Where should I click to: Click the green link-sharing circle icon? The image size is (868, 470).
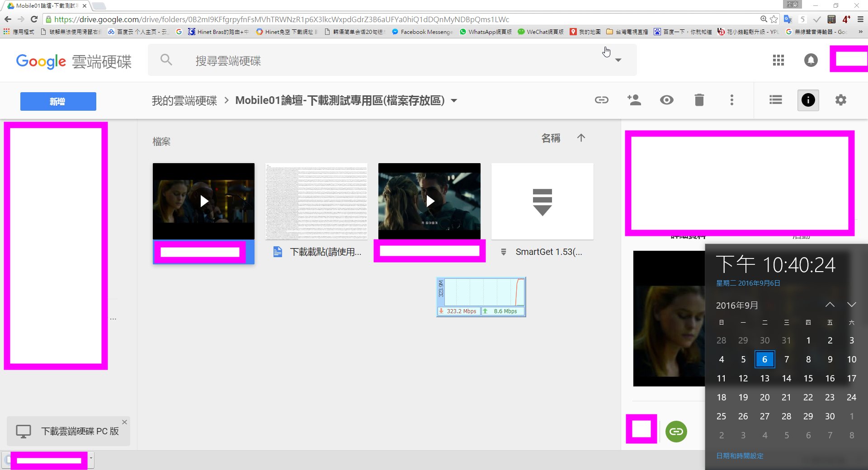click(x=676, y=432)
